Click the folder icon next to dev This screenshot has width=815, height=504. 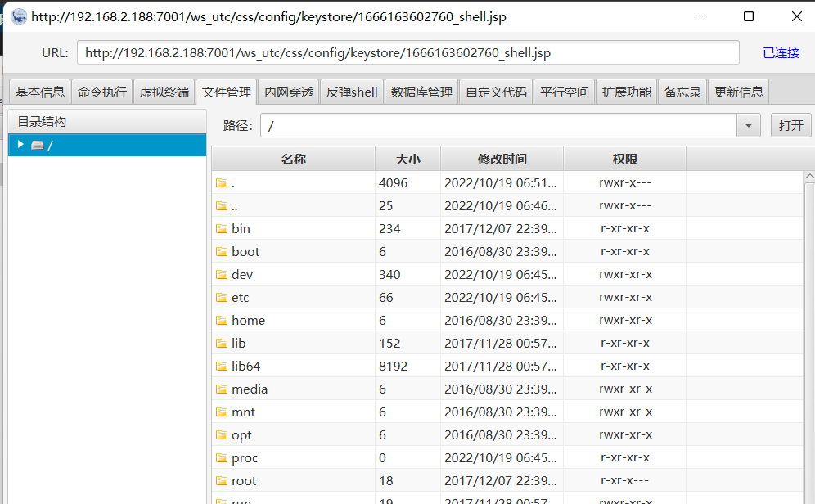pos(222,274)
